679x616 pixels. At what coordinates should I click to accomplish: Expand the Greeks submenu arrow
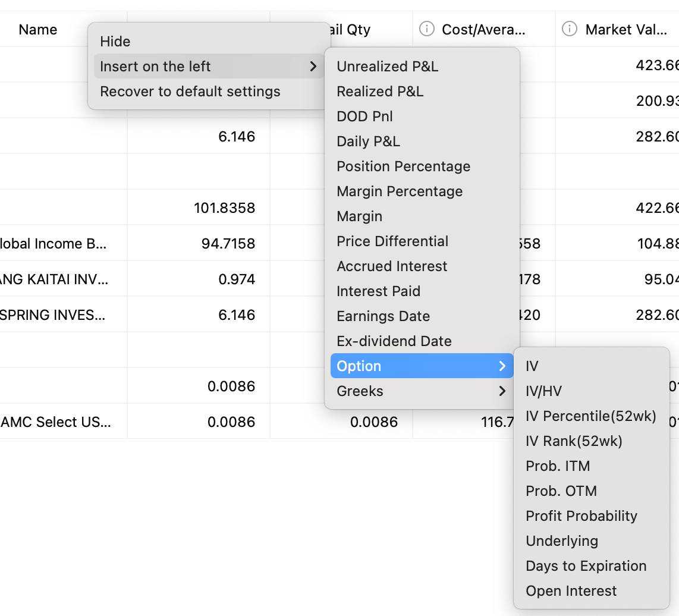(502, 391)
